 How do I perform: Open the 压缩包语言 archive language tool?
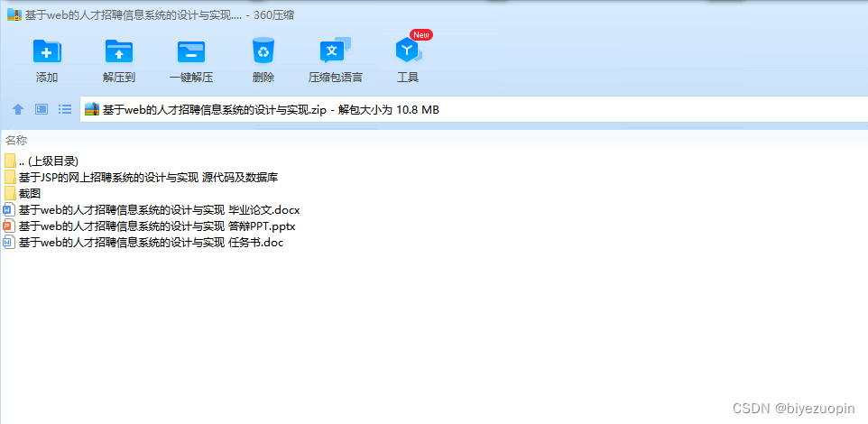point(335,50)
